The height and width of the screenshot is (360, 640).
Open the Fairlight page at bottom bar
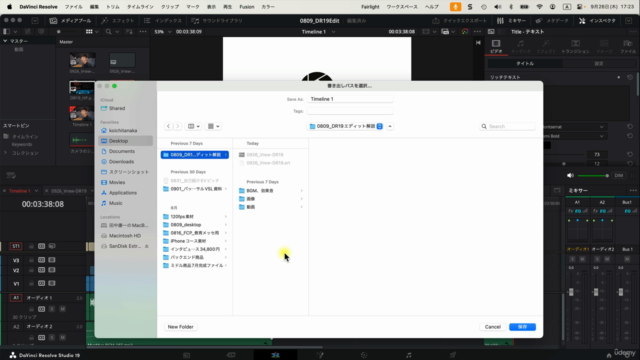click(409, 355)
